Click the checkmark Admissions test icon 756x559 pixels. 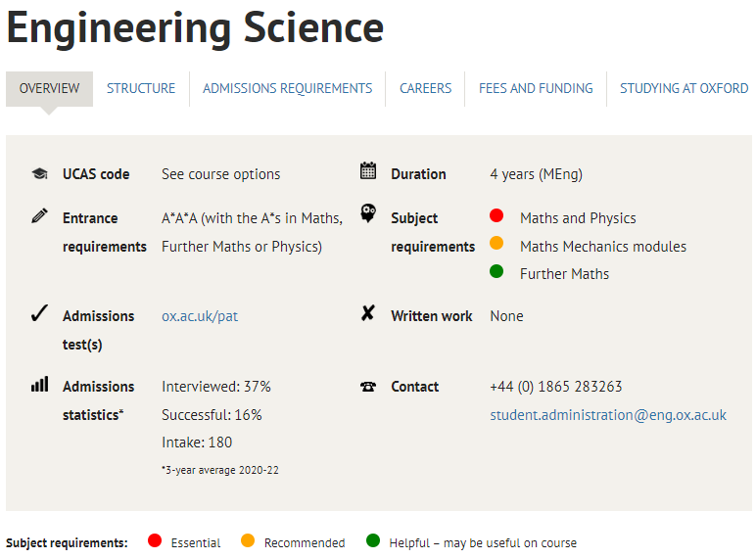[39, 312]
